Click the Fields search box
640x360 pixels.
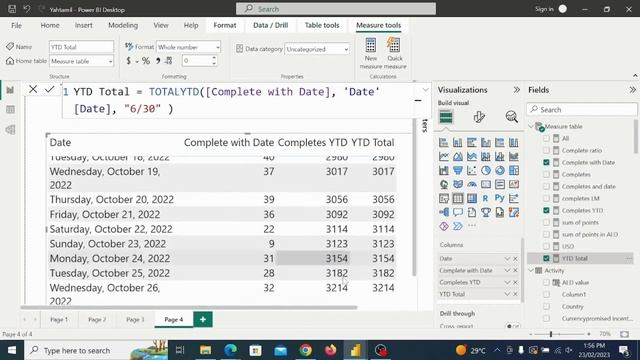pos(582,109)
